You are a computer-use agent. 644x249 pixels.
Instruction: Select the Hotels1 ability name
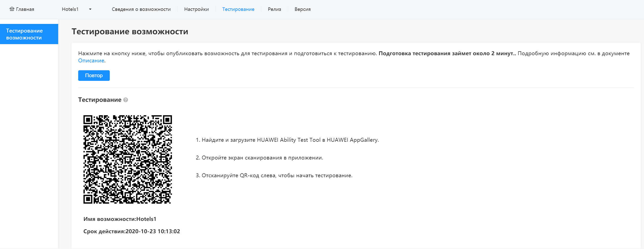(x=70, y=9)
